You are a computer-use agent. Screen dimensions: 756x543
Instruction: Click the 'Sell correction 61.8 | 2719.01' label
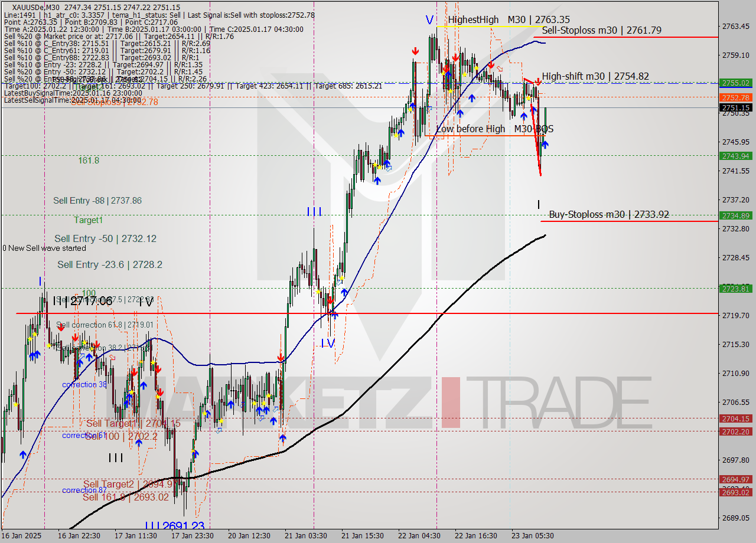click(105, 325)
